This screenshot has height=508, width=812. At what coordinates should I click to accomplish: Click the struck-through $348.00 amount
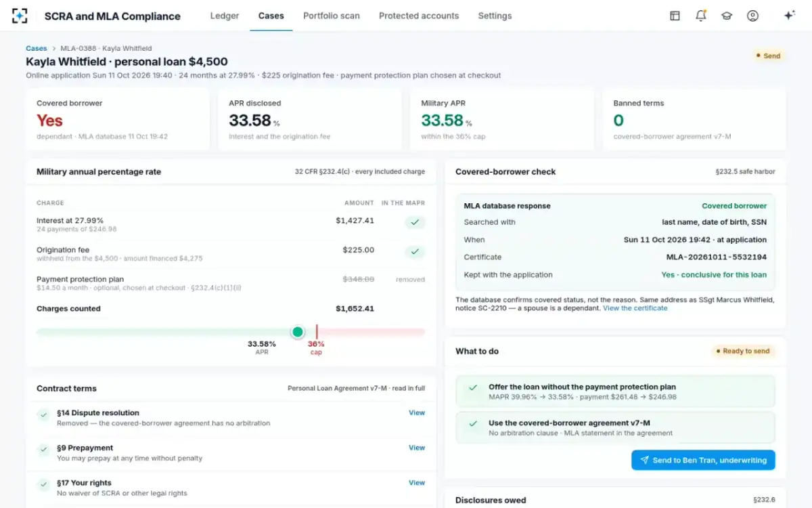[x=359, y=279]
